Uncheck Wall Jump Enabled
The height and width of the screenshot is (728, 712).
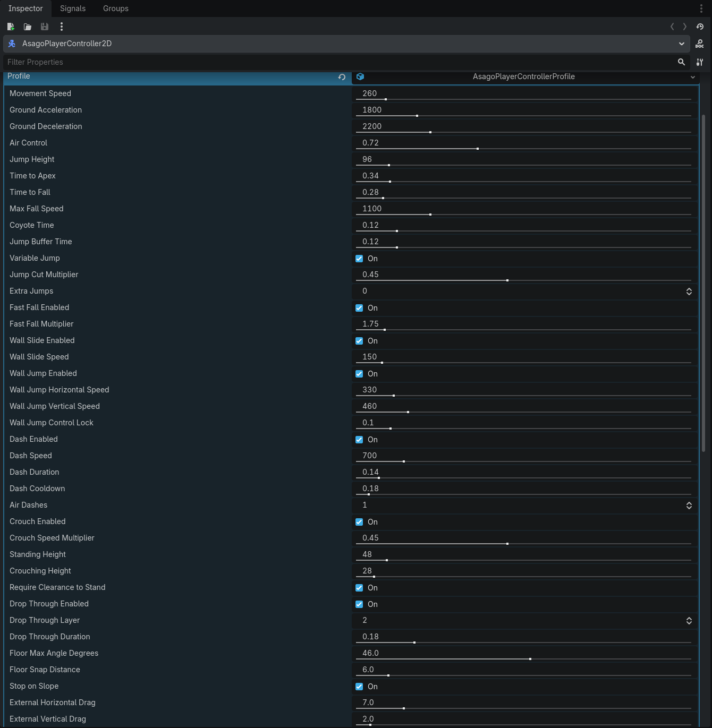click(359, 374)
